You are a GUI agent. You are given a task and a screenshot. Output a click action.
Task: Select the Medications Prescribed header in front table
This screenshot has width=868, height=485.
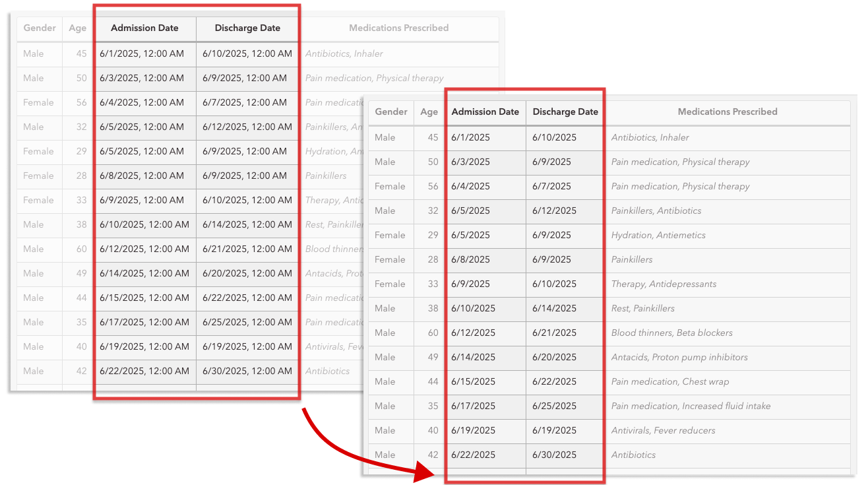(x=727, y=112)
